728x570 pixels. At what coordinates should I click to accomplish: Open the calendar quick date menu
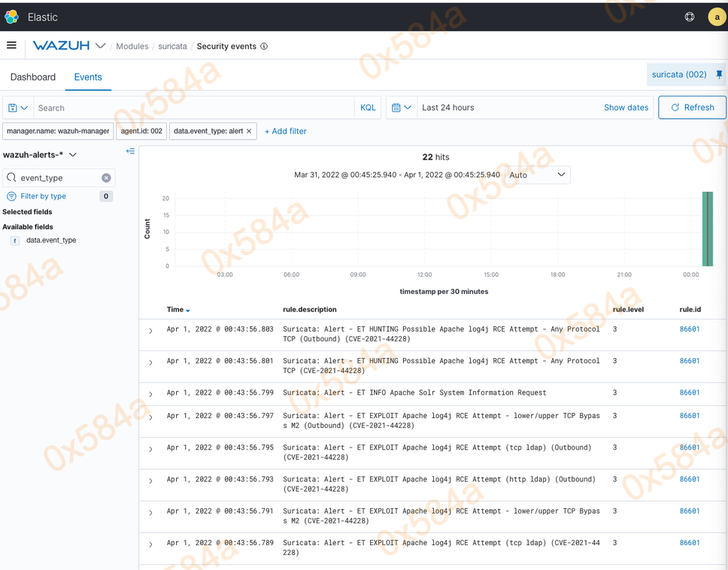click(x=401, y=108)
